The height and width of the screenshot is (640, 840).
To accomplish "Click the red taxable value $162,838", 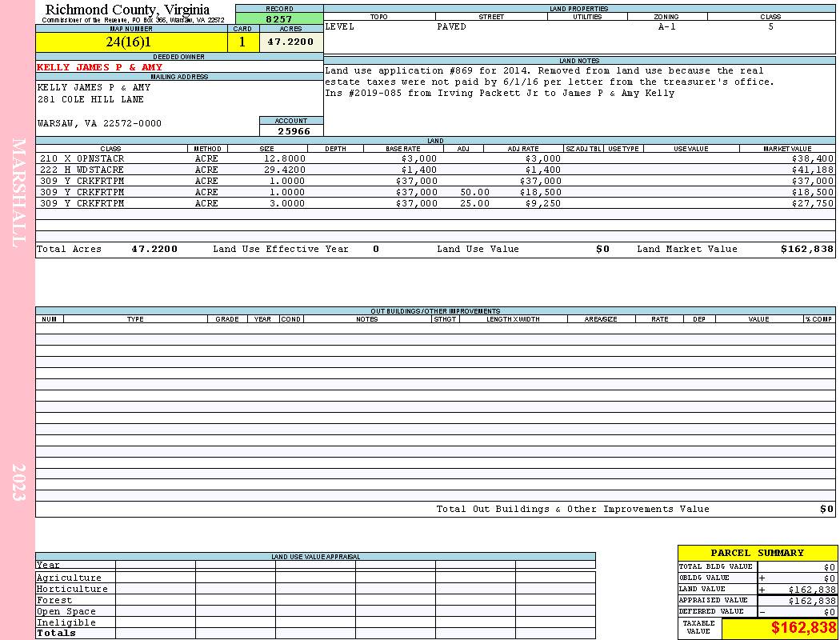I will (803, 628).
